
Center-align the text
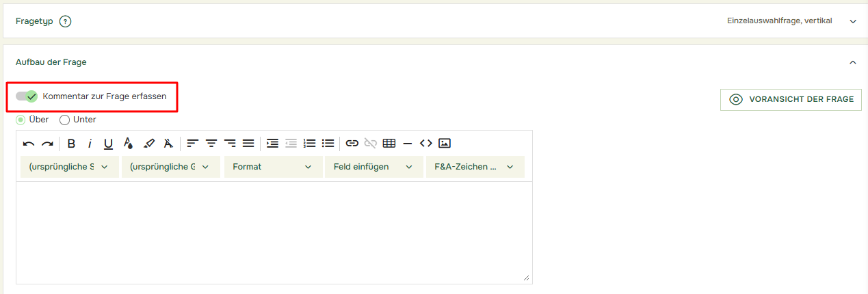click(x=211, y=144)
